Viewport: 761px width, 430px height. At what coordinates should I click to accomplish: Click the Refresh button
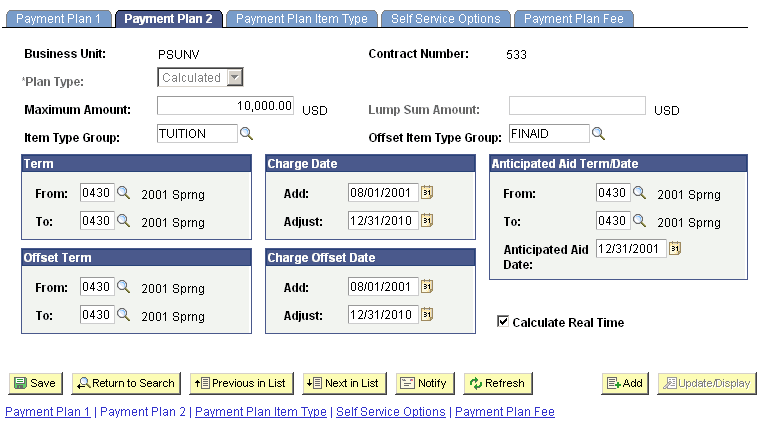(x=497, y=383)
